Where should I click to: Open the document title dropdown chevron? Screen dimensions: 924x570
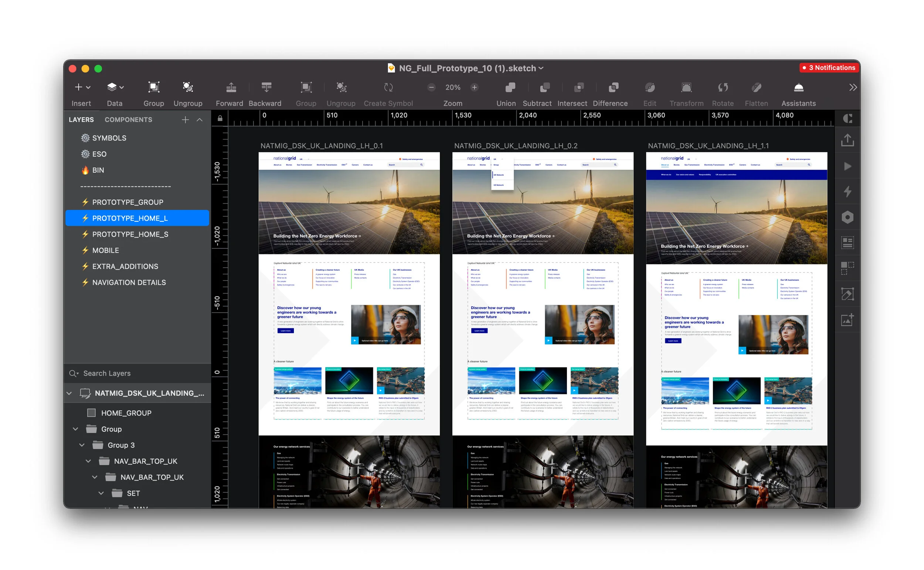pyautogui.click(x=541, y=68)
